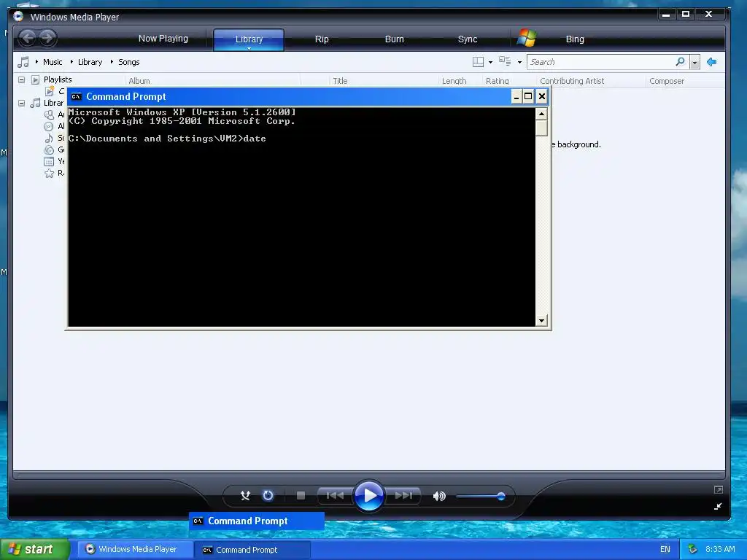The height and width of the screenshot is (560, 747).
Task: Click the Album disc icon in the Library tree
Action: click(x=49, y=126)
